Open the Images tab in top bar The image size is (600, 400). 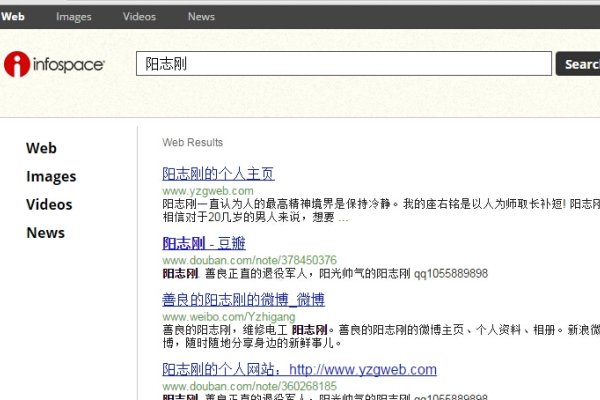pos(73,17)
